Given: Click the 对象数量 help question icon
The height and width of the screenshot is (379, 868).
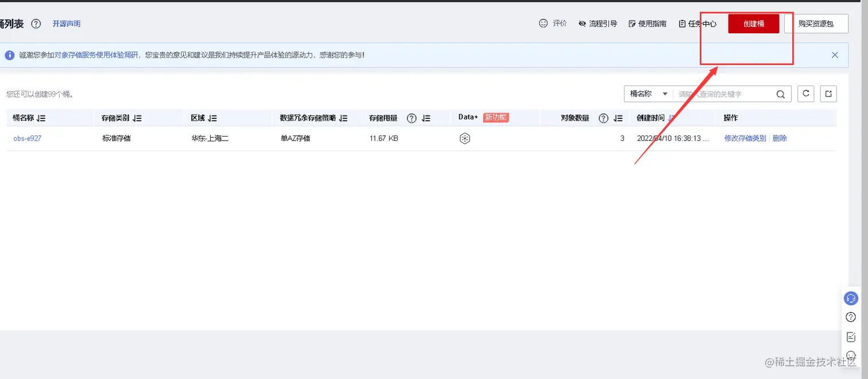Looking at the screenshot, I should [603, 118].
